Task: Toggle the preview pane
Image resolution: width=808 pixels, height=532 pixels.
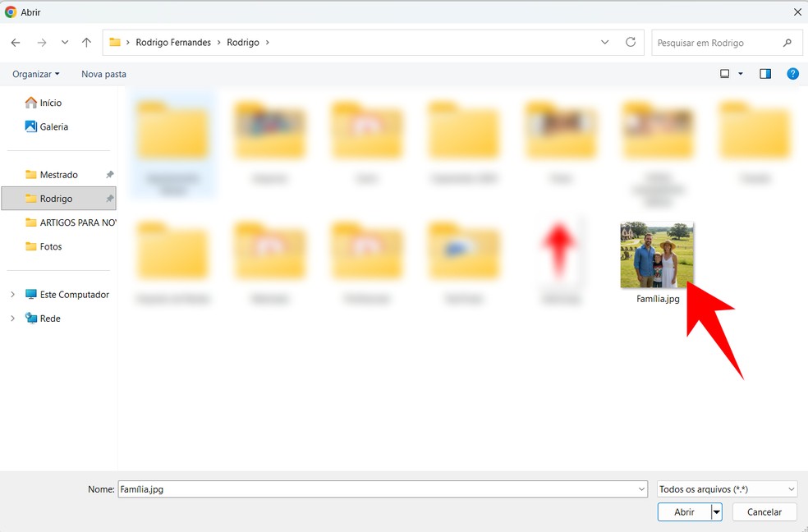Action: (765, 74)
